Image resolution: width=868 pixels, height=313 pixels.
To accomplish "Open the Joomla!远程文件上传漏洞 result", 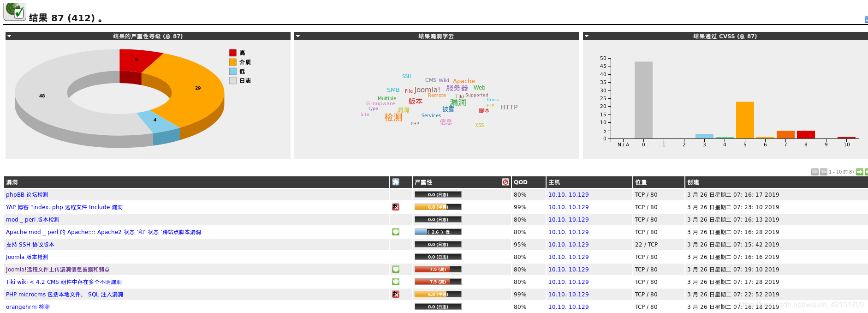I will click(x=58, y=270).
